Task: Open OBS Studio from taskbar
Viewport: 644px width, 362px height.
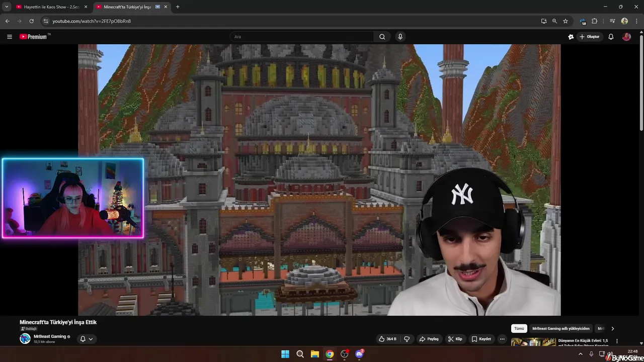Action: [344, 354]
